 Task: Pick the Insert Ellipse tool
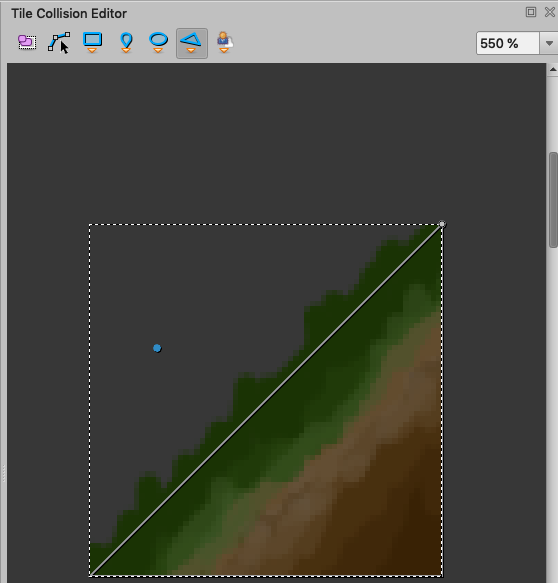click(x=158, y=43)
